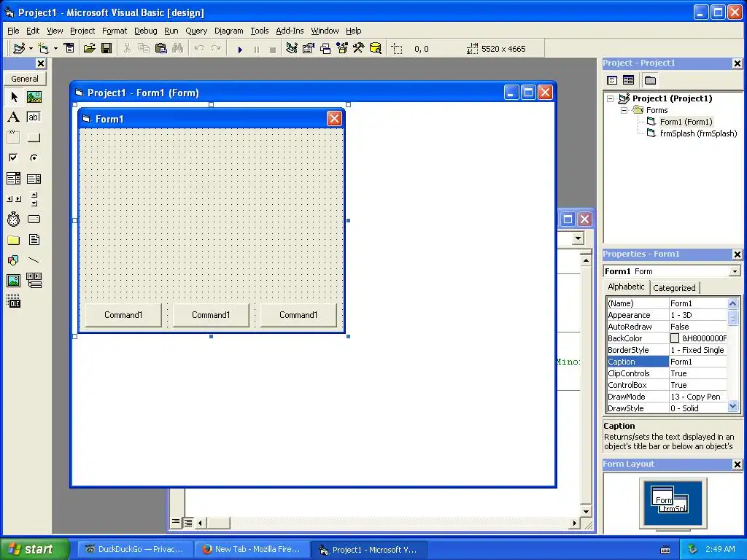Switch to the Categorized properties tab

coord(674,287)
